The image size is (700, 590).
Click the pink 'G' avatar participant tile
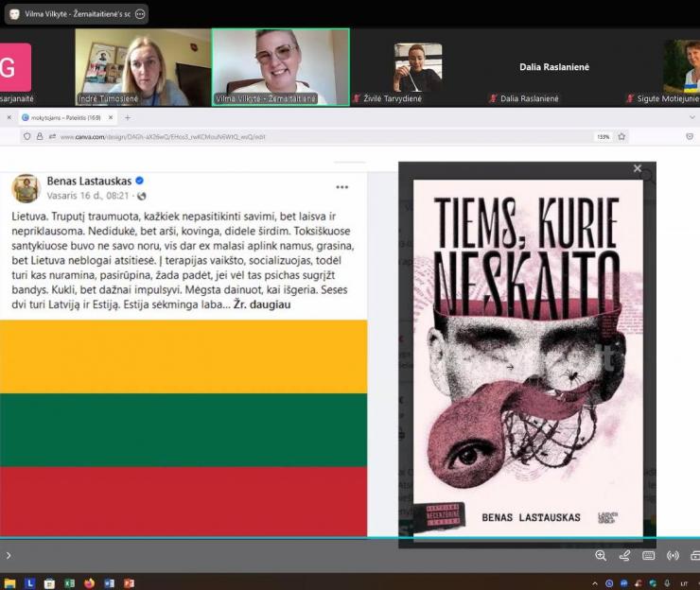pos(16,67)
